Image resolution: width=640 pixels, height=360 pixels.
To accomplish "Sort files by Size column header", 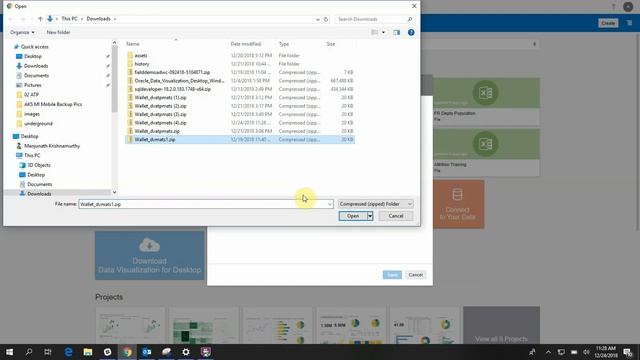I will pos(331,44).
